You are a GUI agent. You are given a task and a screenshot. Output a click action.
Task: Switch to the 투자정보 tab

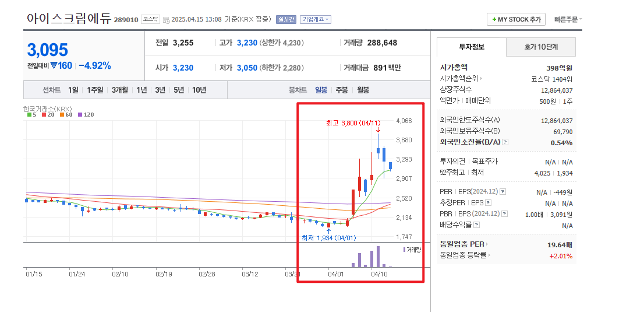coord(472,47)
